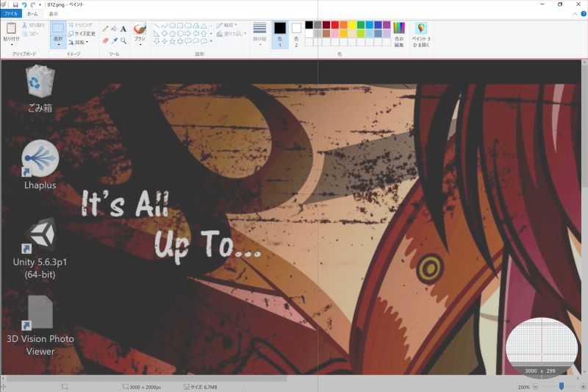The height and width of the screenshot is (392, 588).
Task: Choose the pentagon shape
Action: (x=172, y=33)
